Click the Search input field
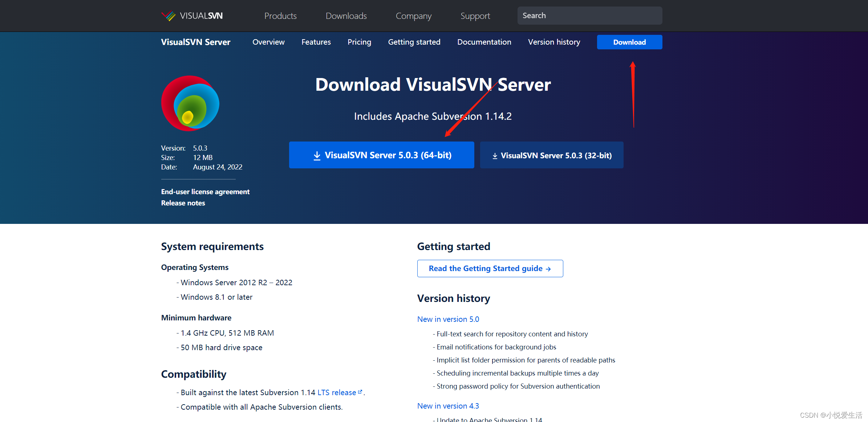 (589, 15)
